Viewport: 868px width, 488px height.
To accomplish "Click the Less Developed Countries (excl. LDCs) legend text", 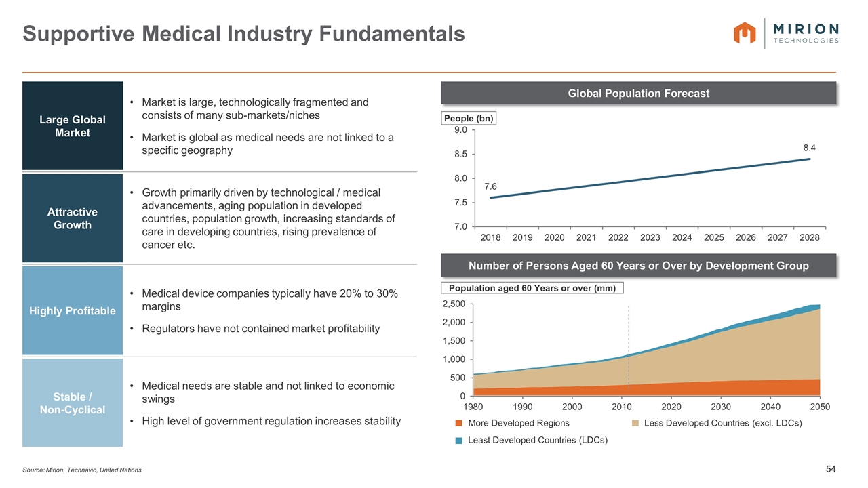I will (723, 423).
